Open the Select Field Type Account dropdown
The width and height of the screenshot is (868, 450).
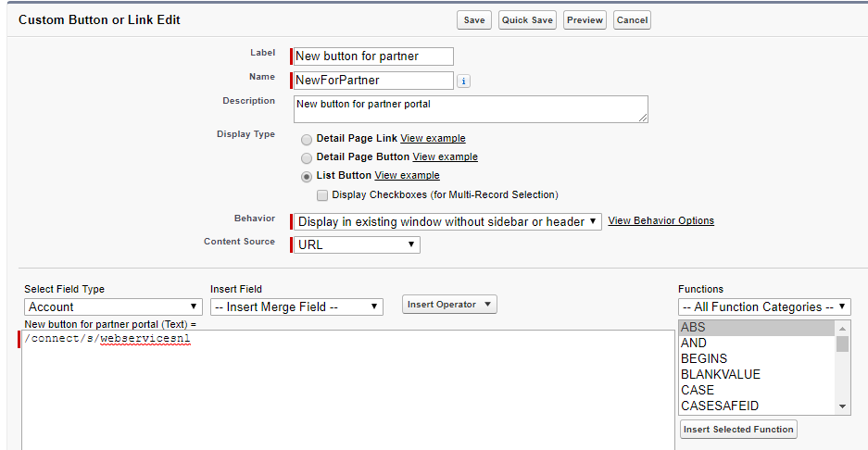pos(113,306)
